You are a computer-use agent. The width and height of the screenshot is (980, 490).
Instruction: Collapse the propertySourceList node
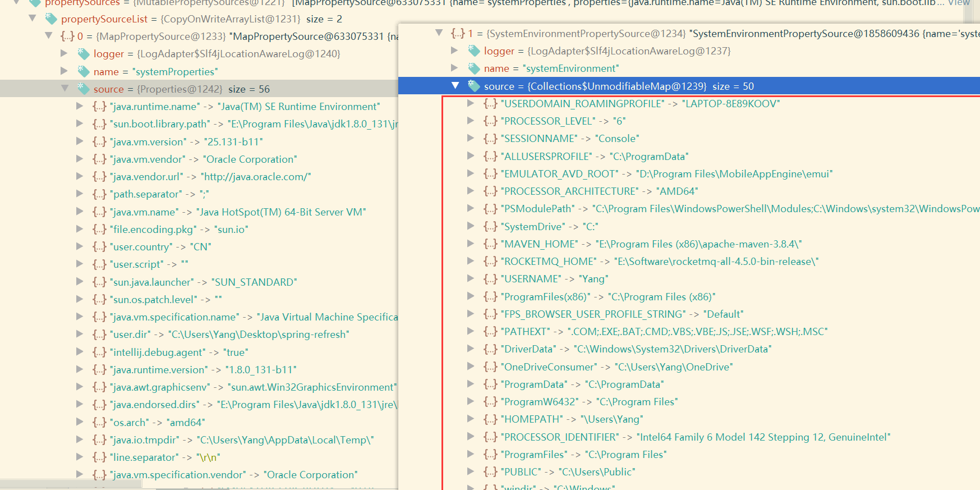[33, 19]
